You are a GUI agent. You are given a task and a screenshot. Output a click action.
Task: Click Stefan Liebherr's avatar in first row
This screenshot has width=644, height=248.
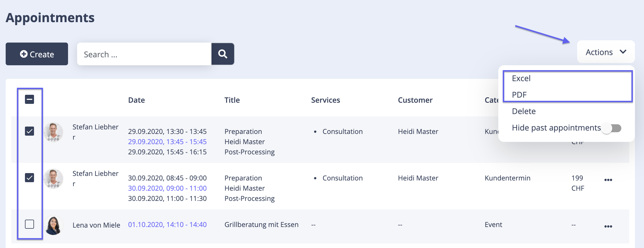(53, 132)
